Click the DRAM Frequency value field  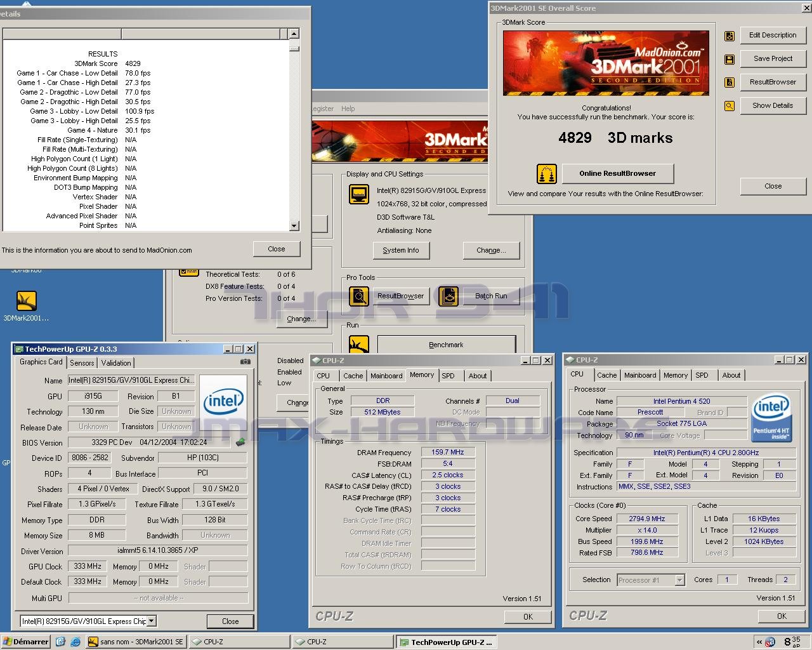[x=448, y=452]
